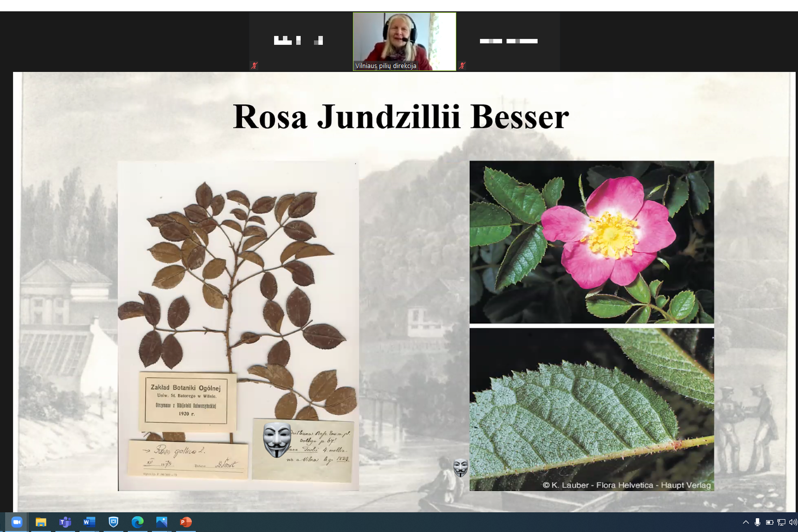Open the Zoom app from the taskbar

(x=16, y=522)
